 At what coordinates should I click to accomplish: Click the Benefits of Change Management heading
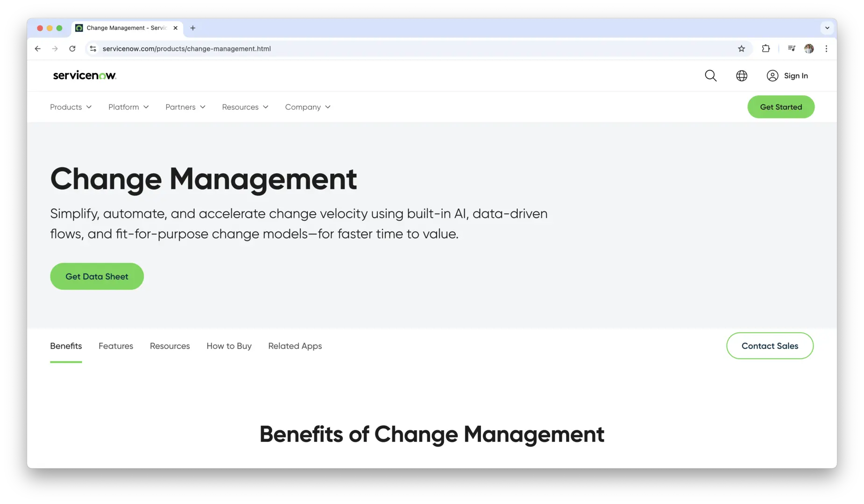(432, 434)
